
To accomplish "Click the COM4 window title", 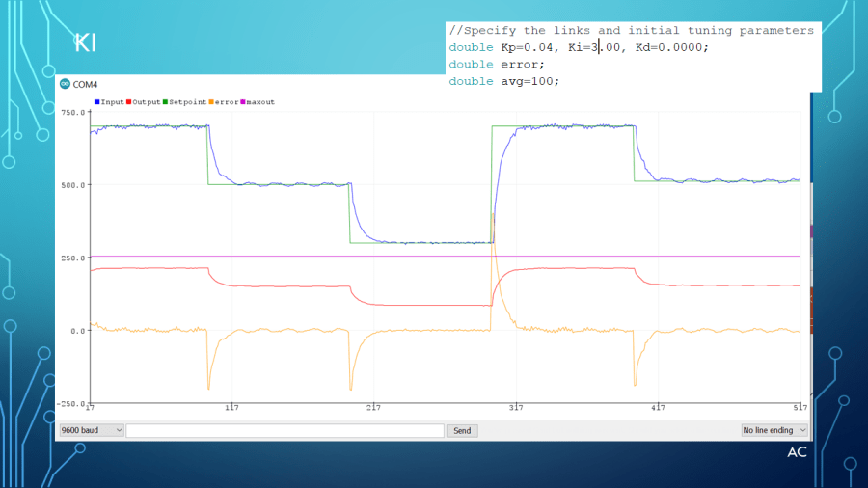I will click(85, 85).
